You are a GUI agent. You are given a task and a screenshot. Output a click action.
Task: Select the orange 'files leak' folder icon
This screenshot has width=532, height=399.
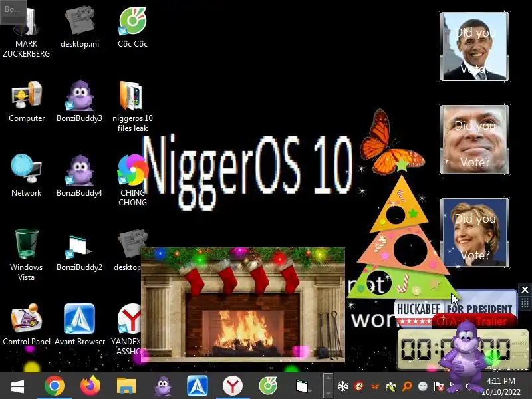(x=132, y=106)
